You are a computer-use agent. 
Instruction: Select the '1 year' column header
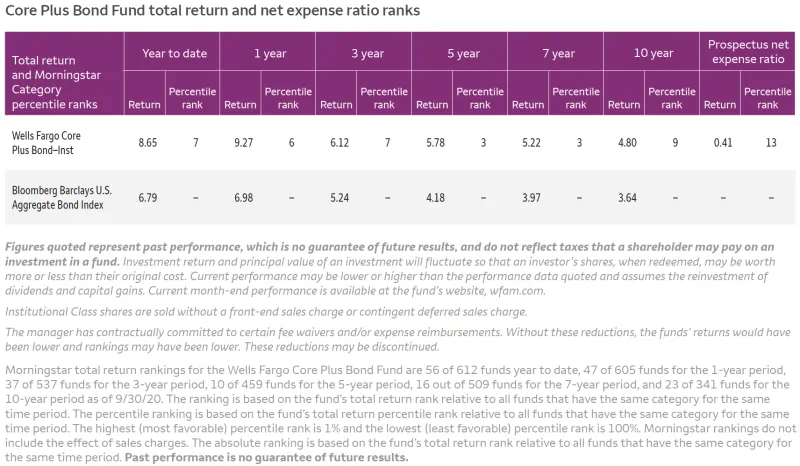tap(267, 53)
